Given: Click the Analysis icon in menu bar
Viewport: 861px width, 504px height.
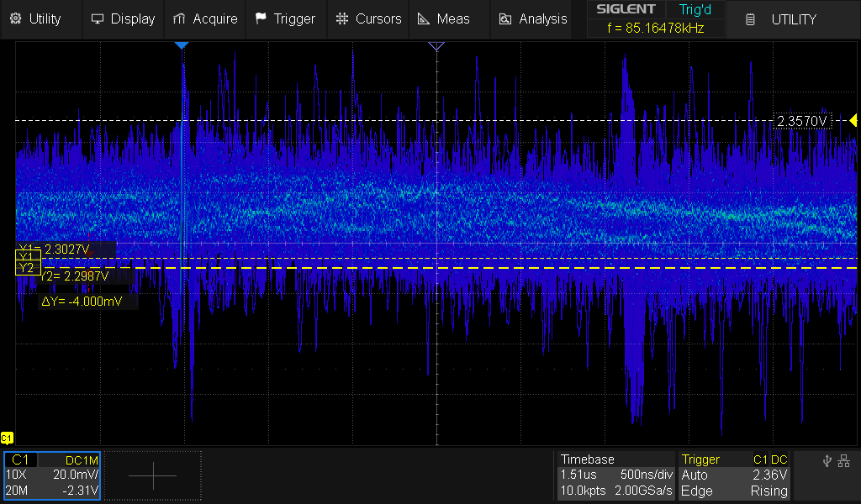Looking at the screenshot, I should pyautogui.click(x=504, y=18).
